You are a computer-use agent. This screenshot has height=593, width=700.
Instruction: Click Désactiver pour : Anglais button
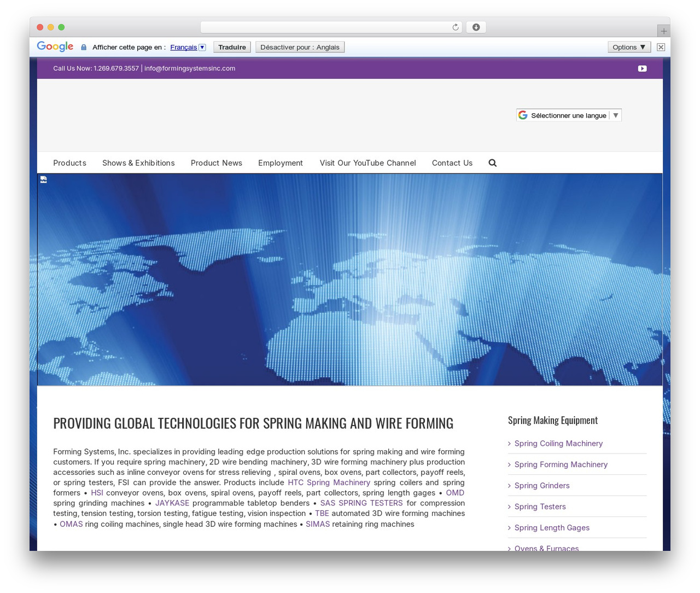(x=300, y=47)
